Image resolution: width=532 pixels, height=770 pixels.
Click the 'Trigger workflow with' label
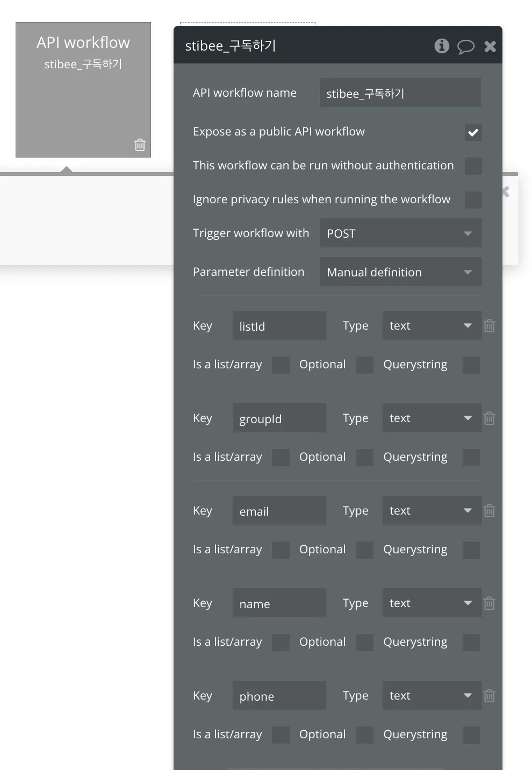click(x=251, y=233)
